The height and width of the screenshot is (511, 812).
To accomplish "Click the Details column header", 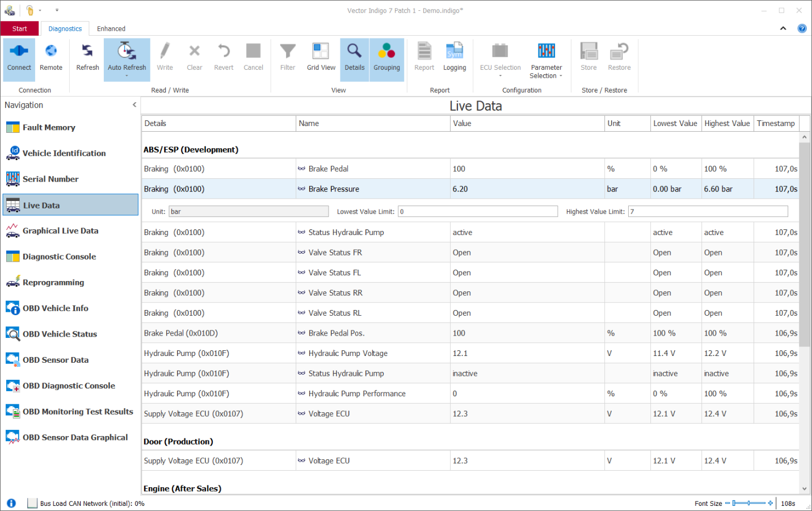I will pyautogui.click(x=218, y=123).
